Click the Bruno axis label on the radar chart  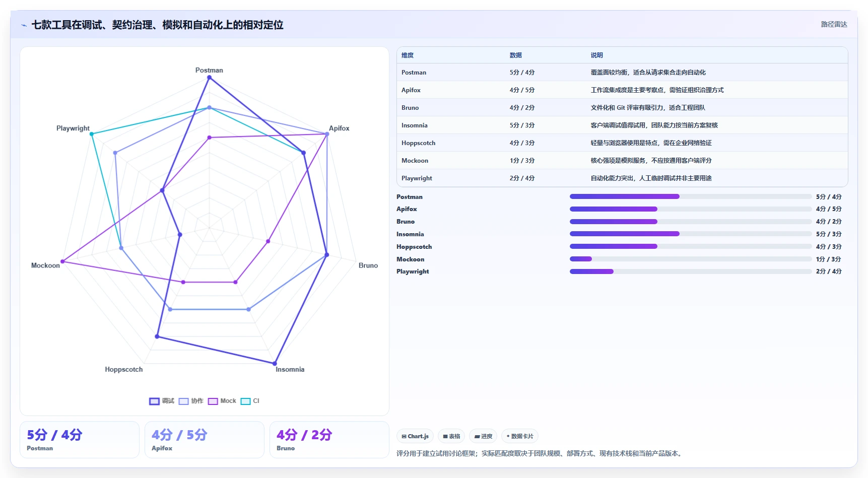pos(368,265)
